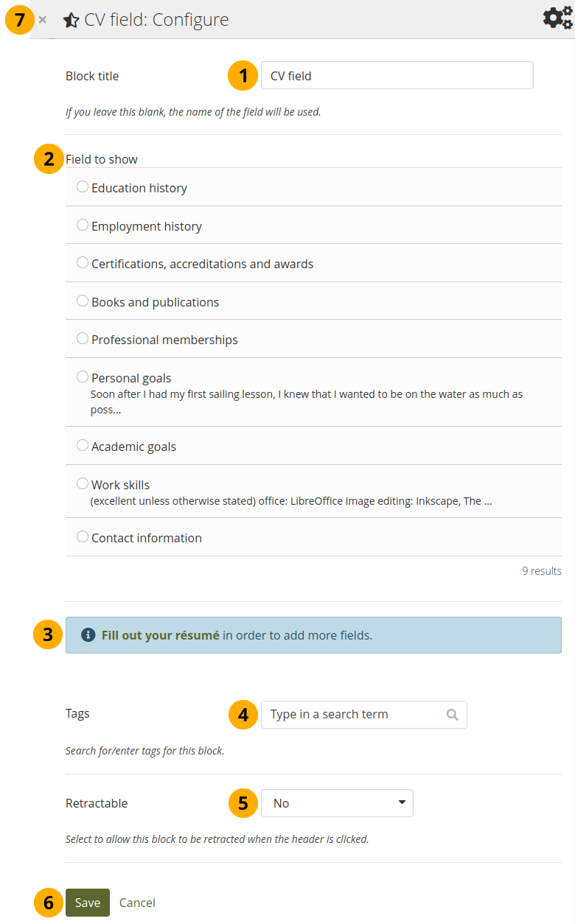Image resolution: width=575 pixels, height=924 pixels.
Task: Select the Professional memberships radio button
Action: pos(83,339)
